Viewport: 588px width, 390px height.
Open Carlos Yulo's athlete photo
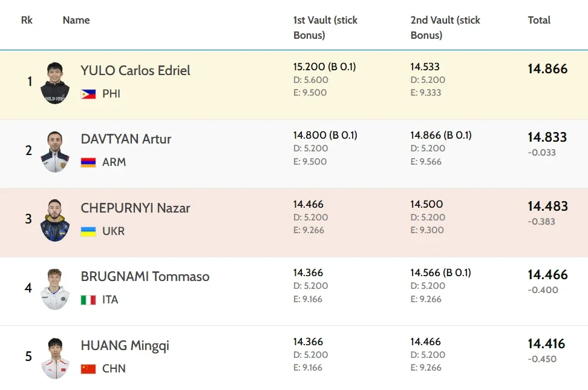[x=55, y=83]
